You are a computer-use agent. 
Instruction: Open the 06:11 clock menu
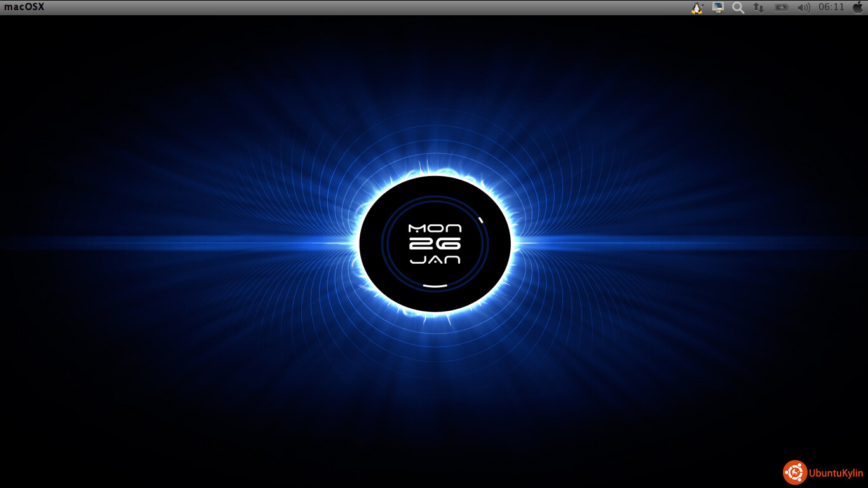pyautogui.click(x=831, y=8)
